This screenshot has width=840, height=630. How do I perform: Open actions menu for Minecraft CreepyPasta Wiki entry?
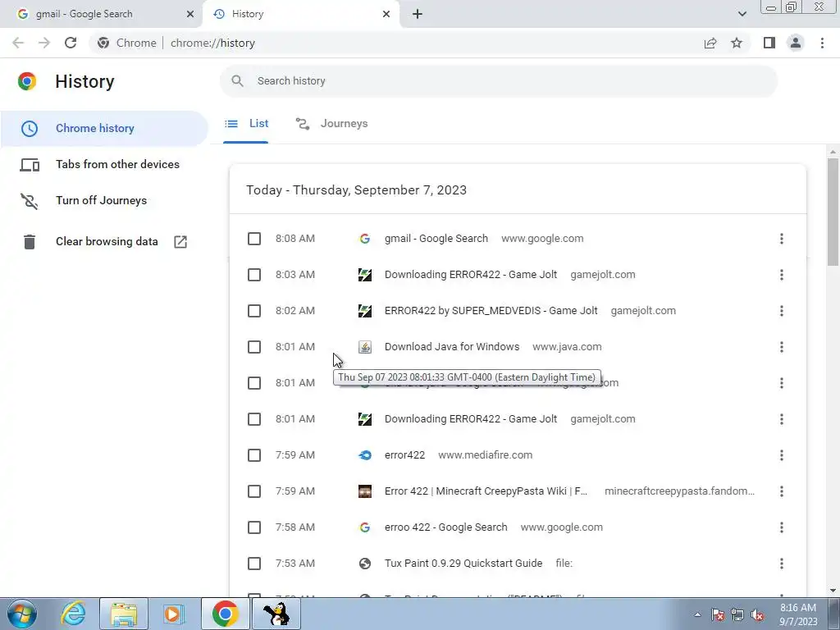coord(782,491)
